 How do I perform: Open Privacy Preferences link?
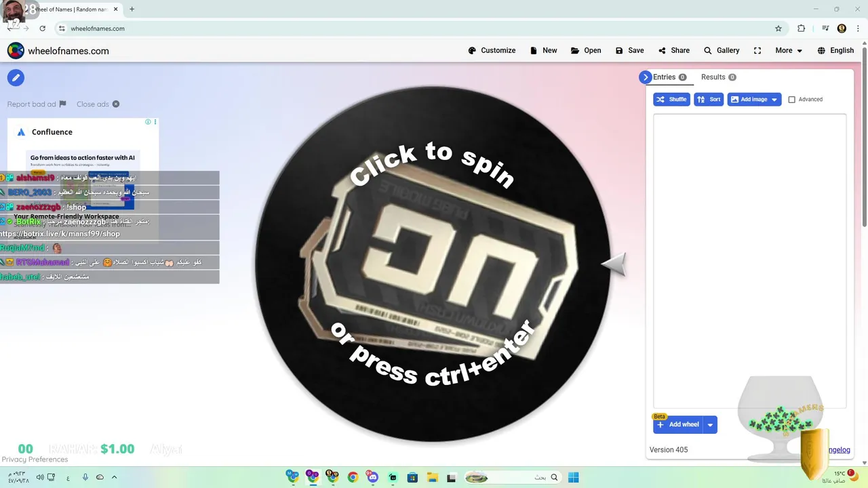(35, 460)
